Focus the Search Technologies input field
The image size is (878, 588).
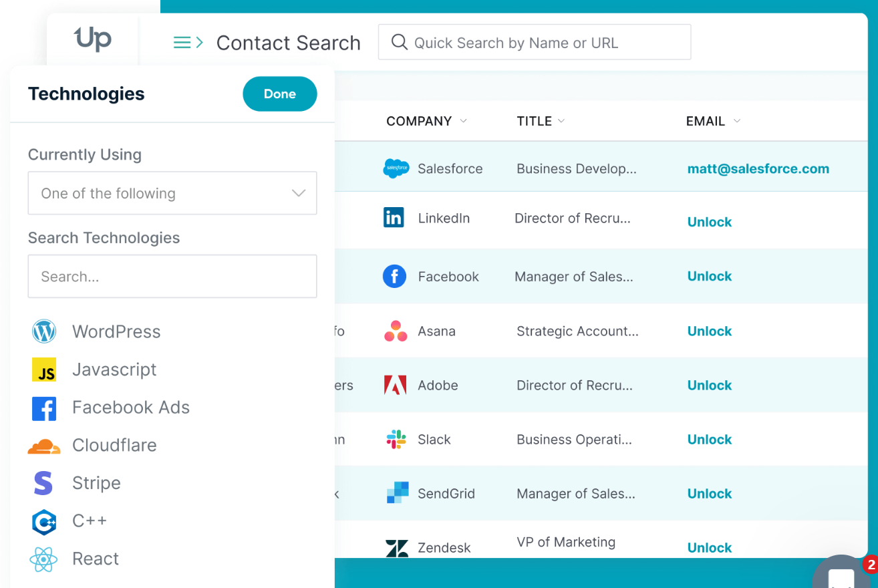coord(172,276)
